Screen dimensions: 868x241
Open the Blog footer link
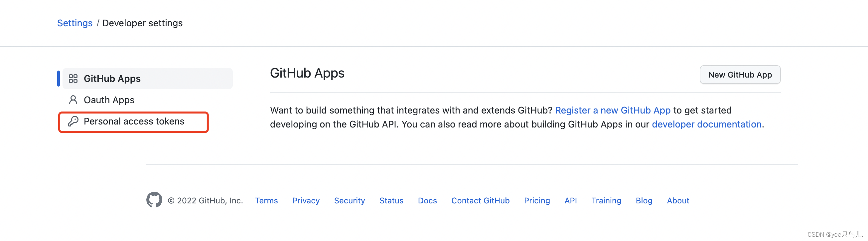pos(644,200)
